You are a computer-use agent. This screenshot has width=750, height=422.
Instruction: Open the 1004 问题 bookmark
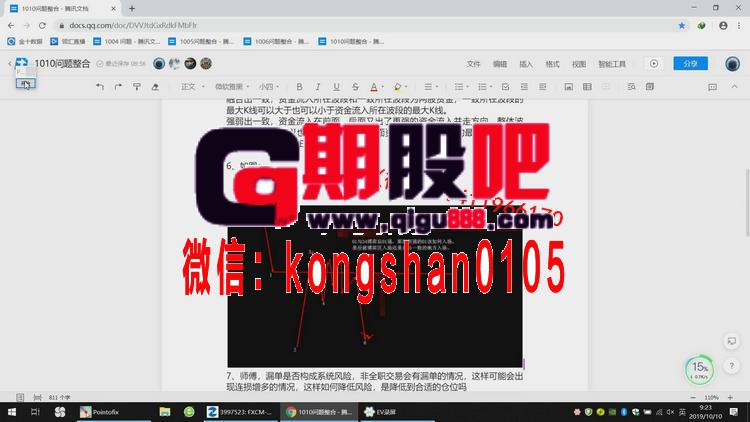point(127,42)
